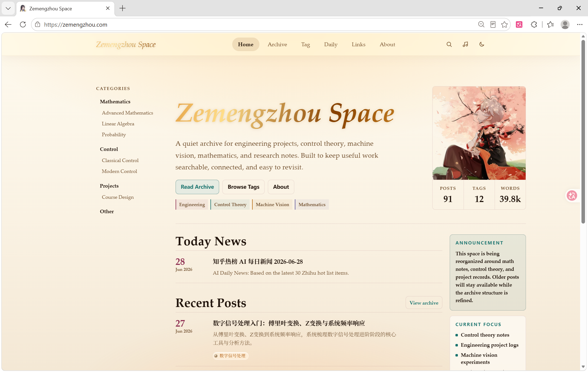Open the Other category

[107, 211]
